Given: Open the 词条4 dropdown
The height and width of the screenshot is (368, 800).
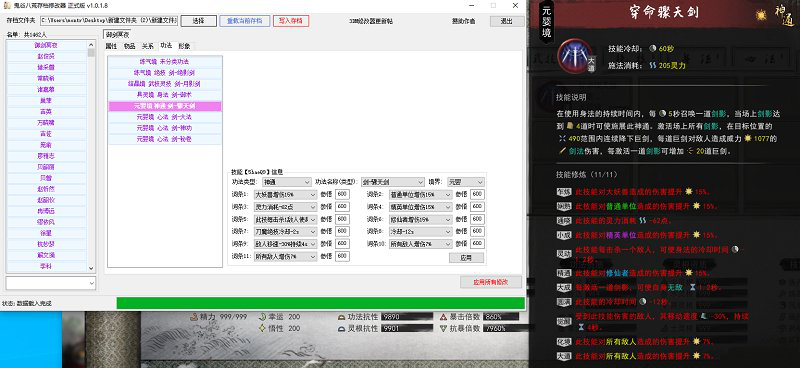Looking at the screenshot, I should coord(420,207).
